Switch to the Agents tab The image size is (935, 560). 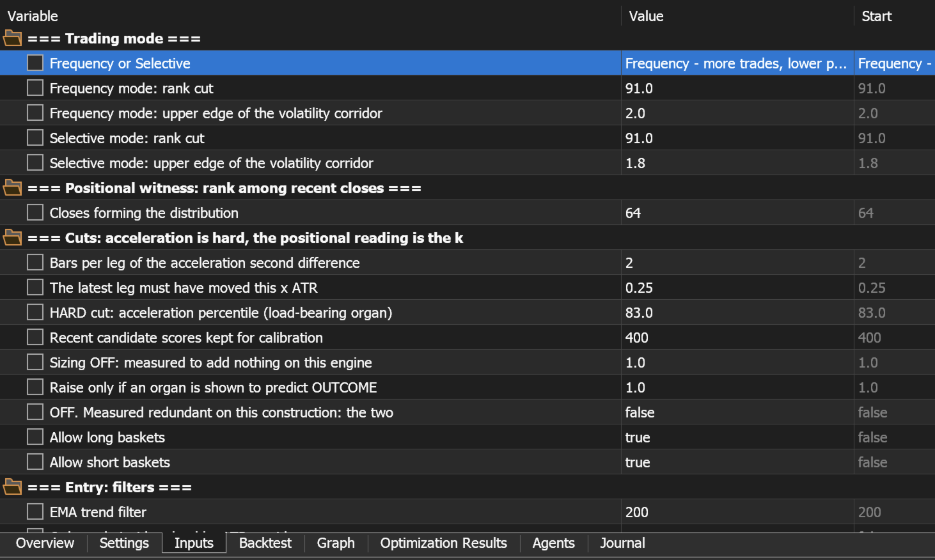click(x=554, y=543)
